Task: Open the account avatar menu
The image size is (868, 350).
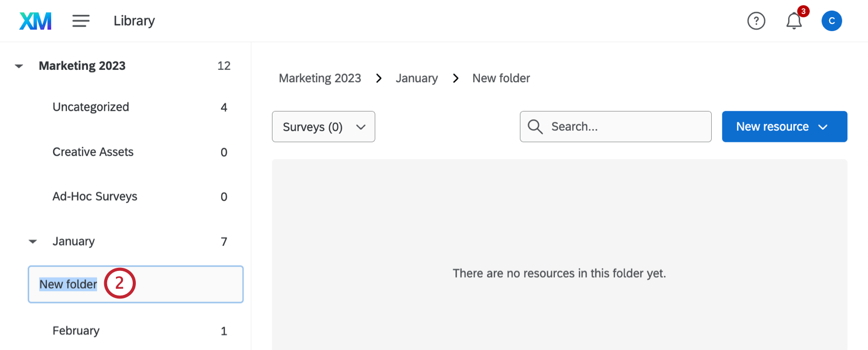Action: tap(831, 21)
